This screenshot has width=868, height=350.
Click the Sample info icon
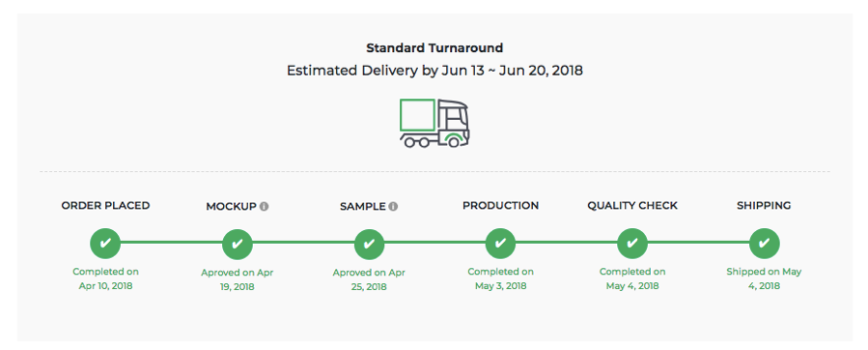point(393,206)
